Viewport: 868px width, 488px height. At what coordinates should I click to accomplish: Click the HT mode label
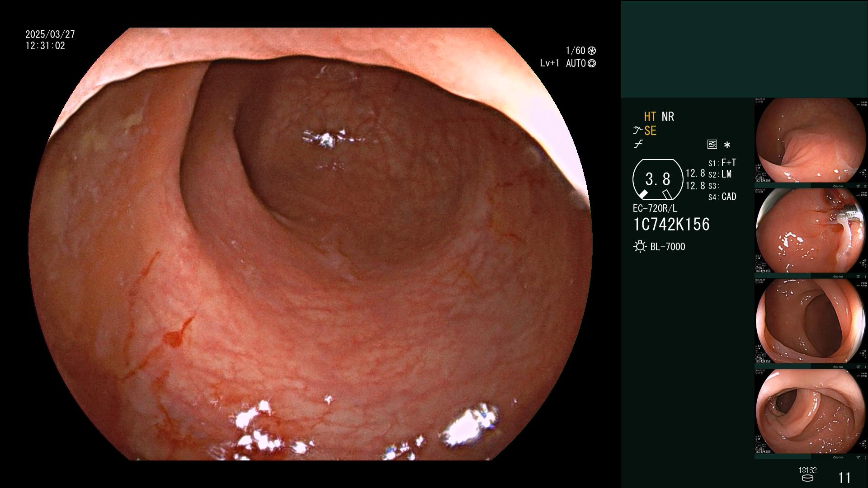pos(650,117)
